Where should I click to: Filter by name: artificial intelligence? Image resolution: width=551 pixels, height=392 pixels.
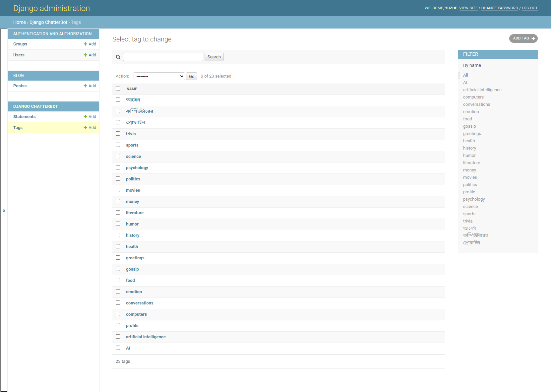tap(482, 90)
